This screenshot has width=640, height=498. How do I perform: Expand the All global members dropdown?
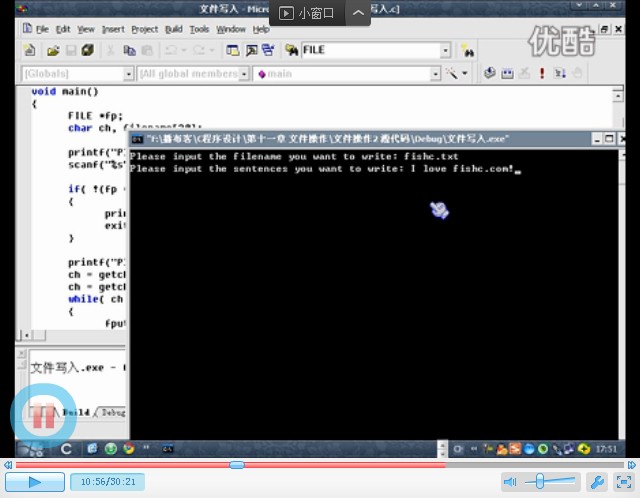244,74
